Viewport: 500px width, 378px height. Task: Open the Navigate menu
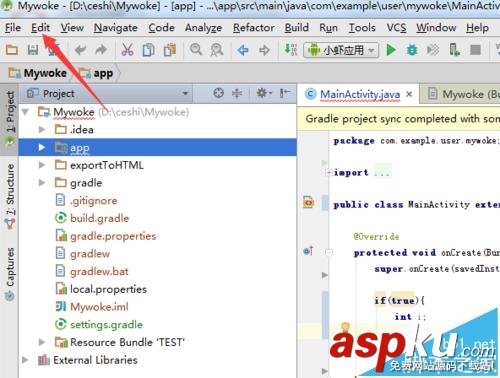click(116, 28)
